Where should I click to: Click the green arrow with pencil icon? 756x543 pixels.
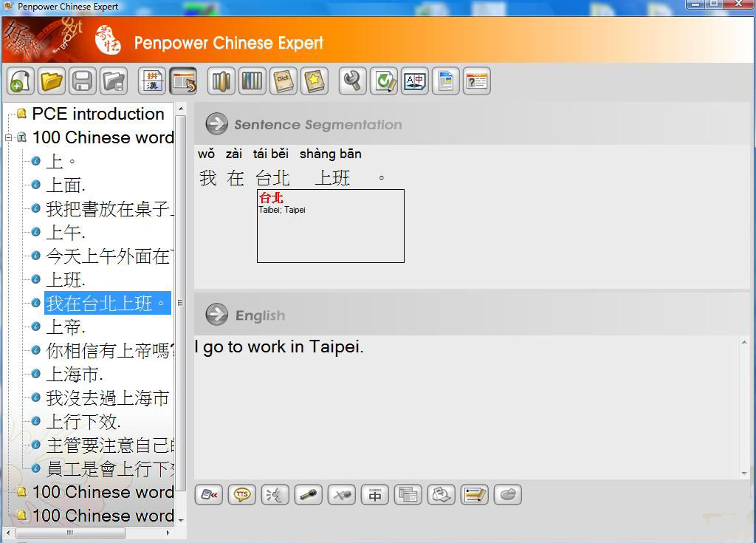pos(384,81)
